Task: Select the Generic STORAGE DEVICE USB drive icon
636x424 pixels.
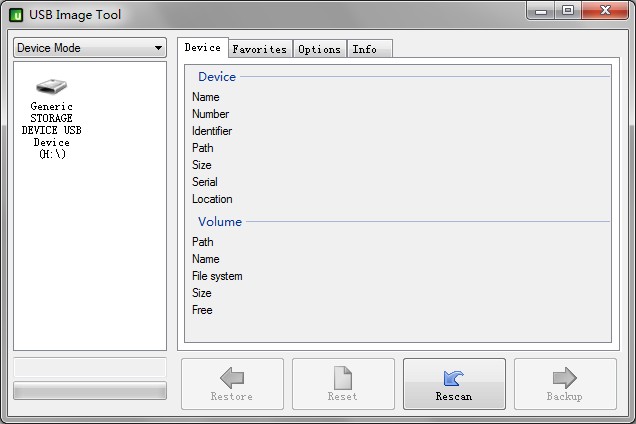Action: (51, 86)
